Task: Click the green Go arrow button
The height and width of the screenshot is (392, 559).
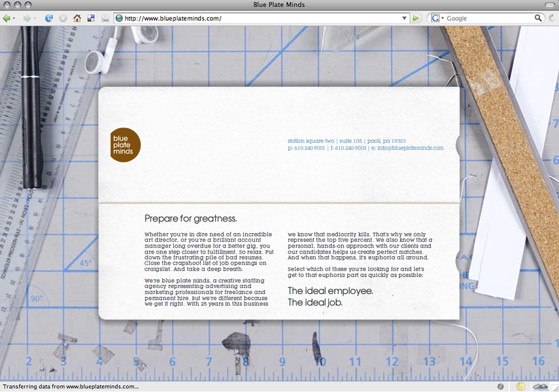Action: pyautogui.click(x=416, y=18)
